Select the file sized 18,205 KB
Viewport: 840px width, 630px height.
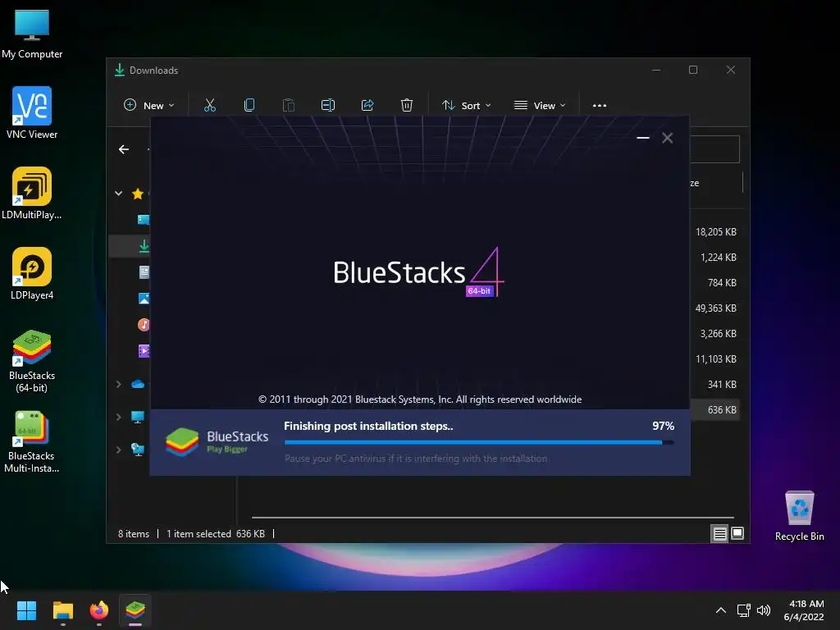tap(715, 232)
